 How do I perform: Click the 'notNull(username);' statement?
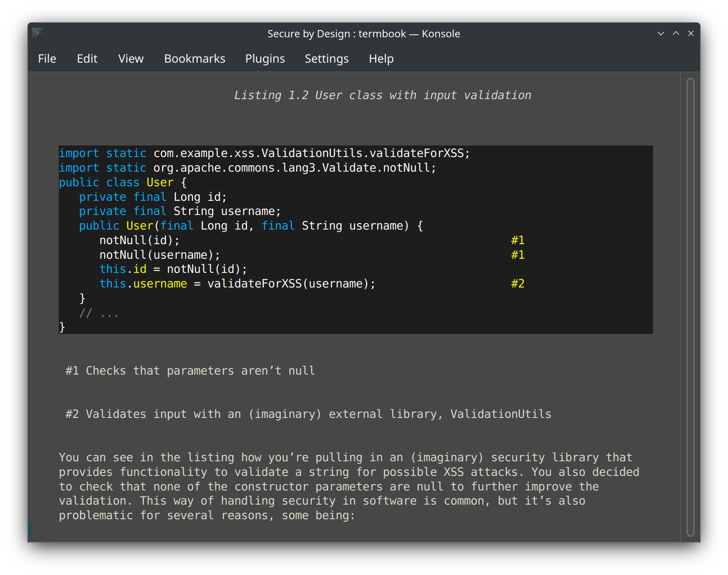click(160, 255)
